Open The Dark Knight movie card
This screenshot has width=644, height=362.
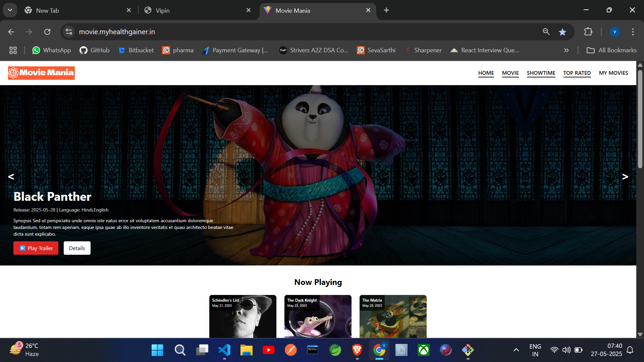tap(318, 316)
